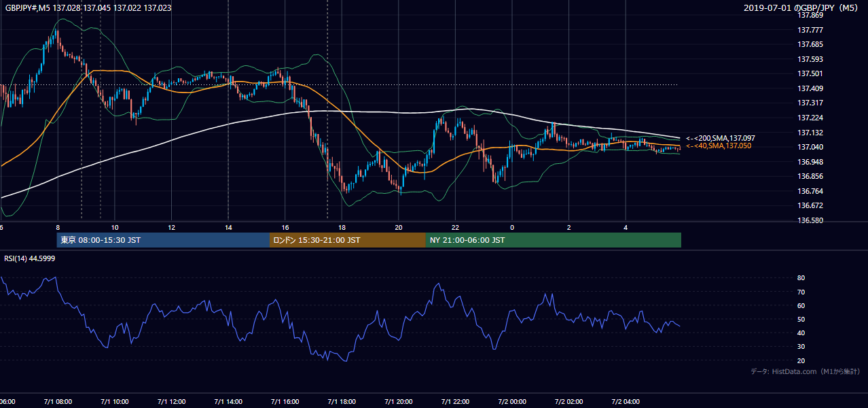Click hour label 14 under the candlestick chart
This screenshot has width=868, height=408.
[228, 228]
